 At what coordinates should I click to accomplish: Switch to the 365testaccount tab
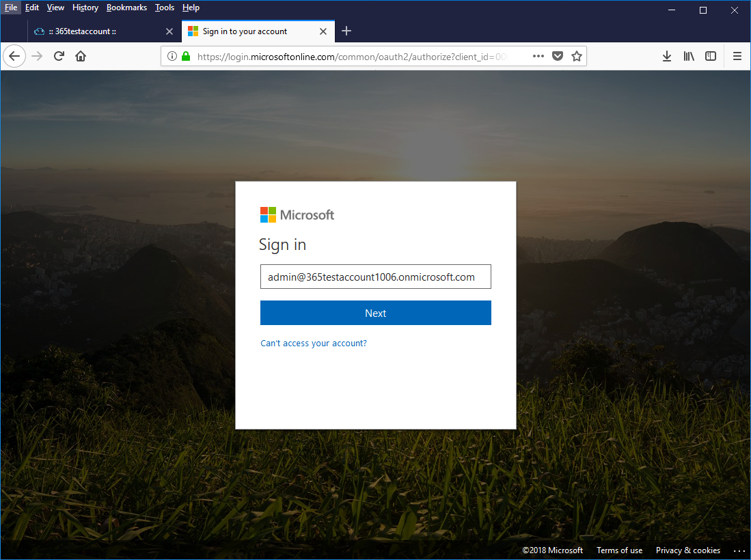[96, 31]
